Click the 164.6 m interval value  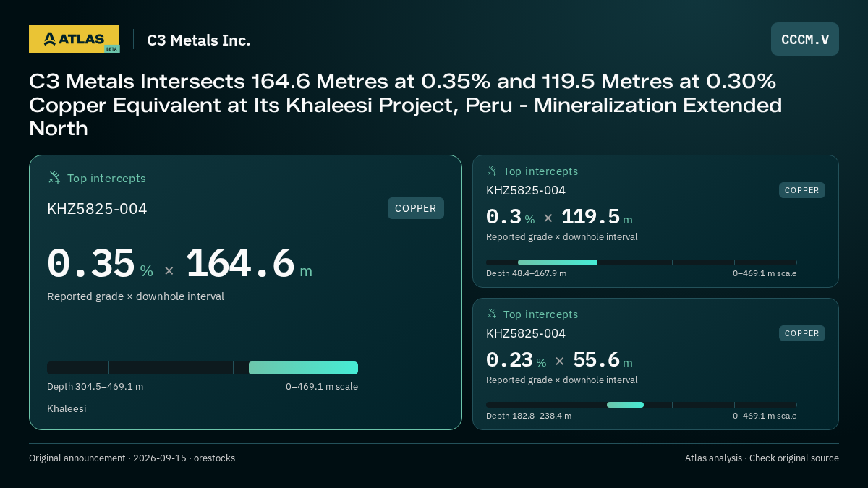tap(250, 264)
